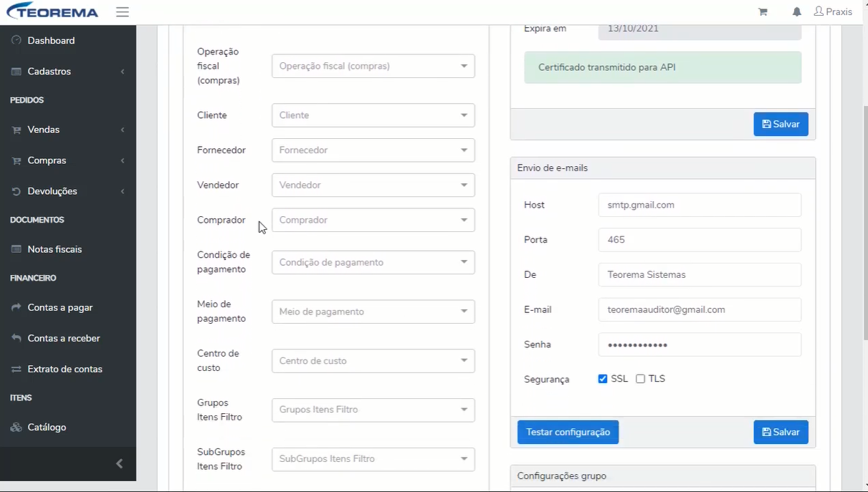Open the Praxis user menu
The image size is (868, 492).
tap(833, 12)
